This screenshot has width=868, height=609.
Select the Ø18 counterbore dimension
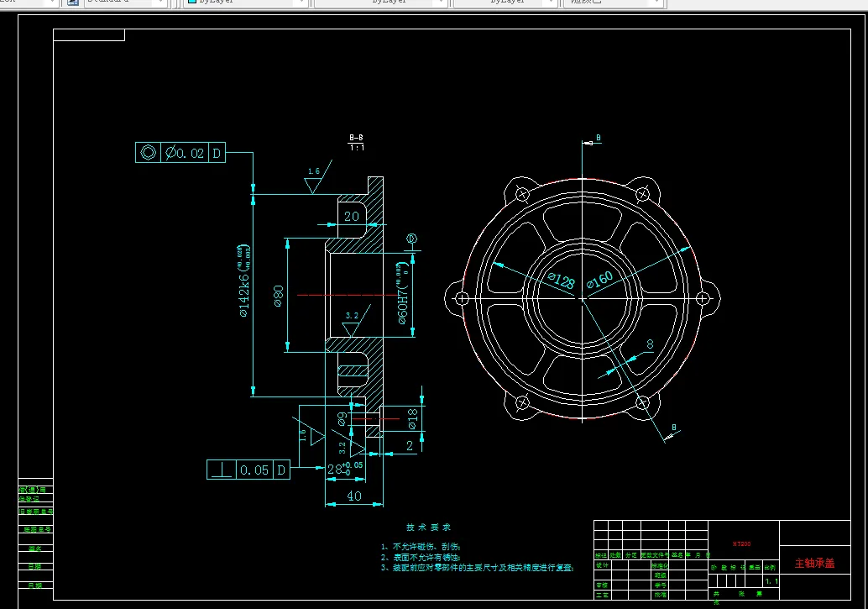[412, 419]
